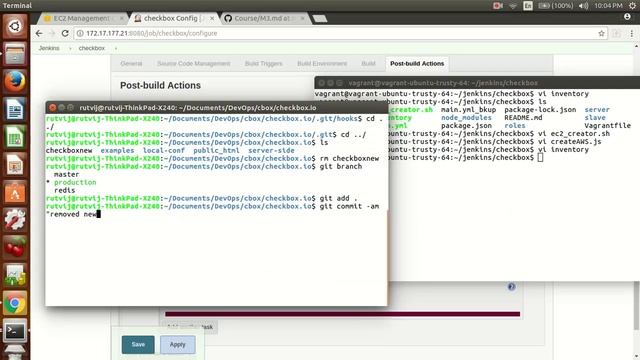
Task: Click the checkbox breadcrumb link
Action: click(92, 48)
